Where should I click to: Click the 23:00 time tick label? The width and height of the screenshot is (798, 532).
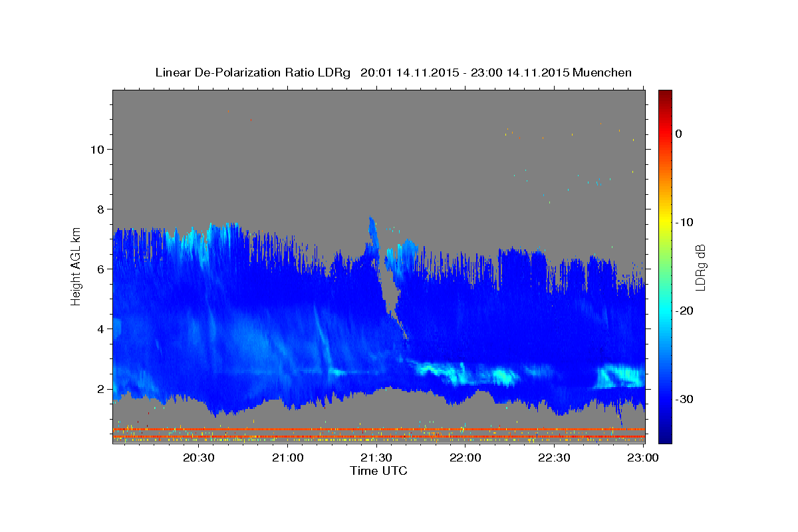pyautogui.click(x=642, y=458)
